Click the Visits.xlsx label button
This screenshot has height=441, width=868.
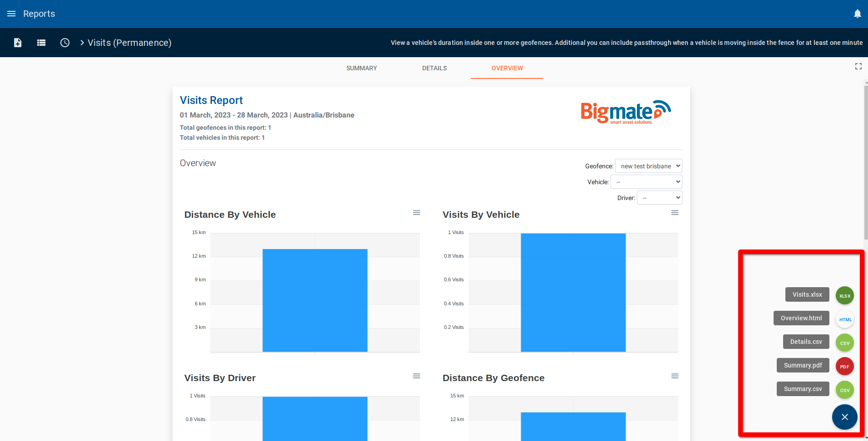click(x=807, y=294)
